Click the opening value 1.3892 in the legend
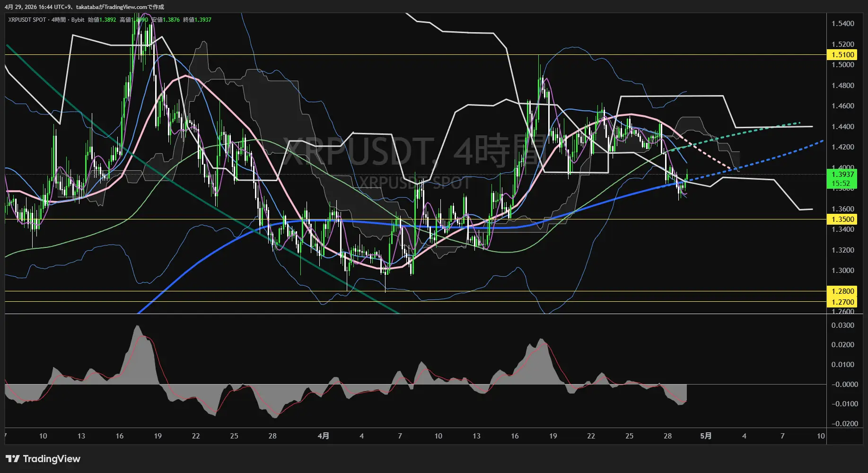Viewport: 868px width, 473px height. coord(107,20)
